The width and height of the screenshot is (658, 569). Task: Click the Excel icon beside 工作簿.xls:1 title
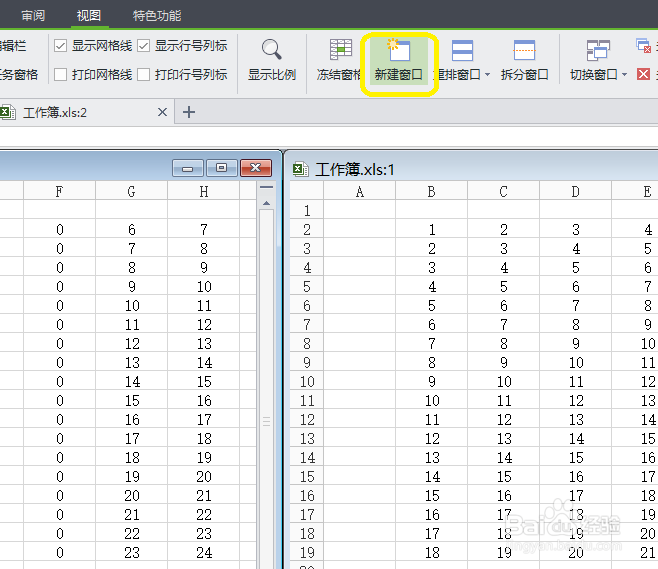[300, 169]
